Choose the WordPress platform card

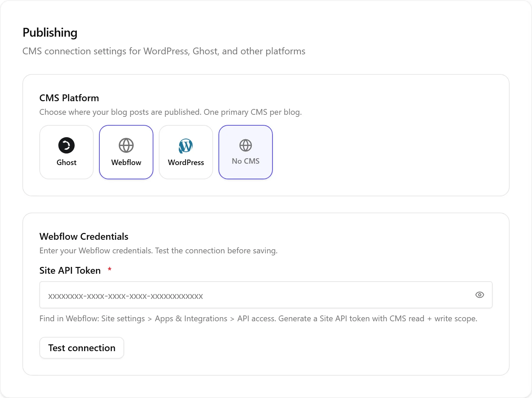point(186,152)
